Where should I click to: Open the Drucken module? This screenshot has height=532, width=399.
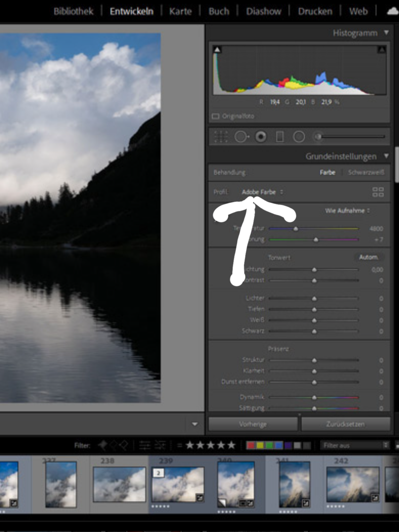click(x=315, y=11)
